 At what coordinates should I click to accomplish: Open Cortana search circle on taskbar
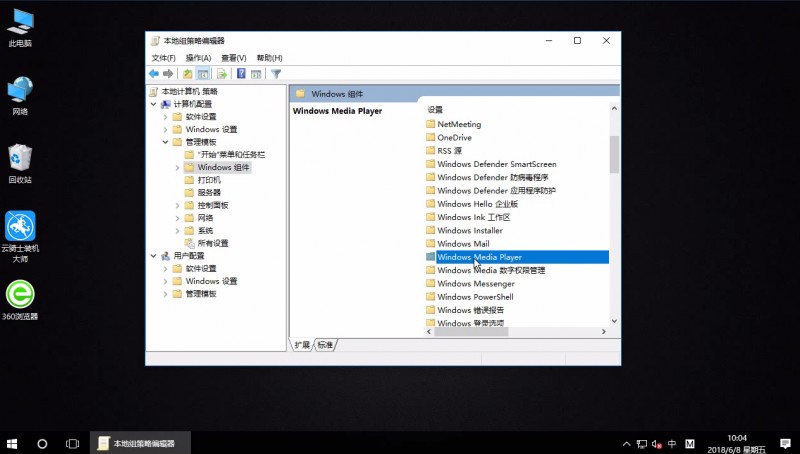[x=42, y=443]
